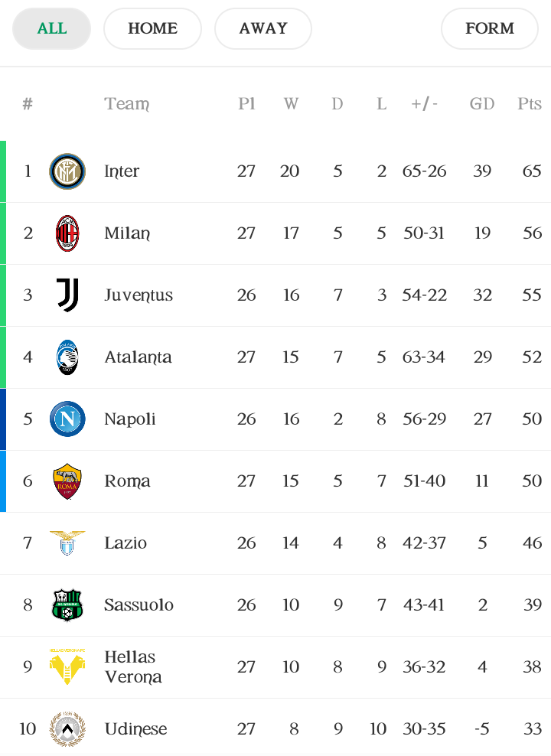This screenshot has width=551, height=756.
Task: Select the ALL standings tab
Action: click(52, 29)
